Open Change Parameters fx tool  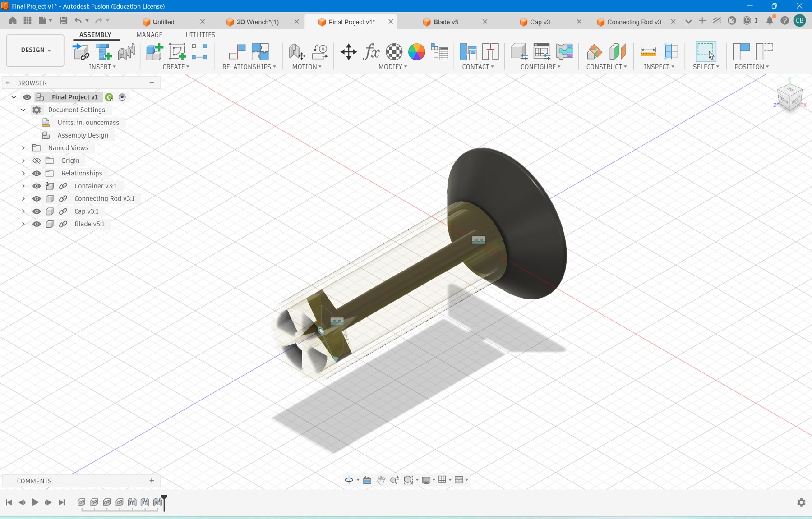(371, 52)
